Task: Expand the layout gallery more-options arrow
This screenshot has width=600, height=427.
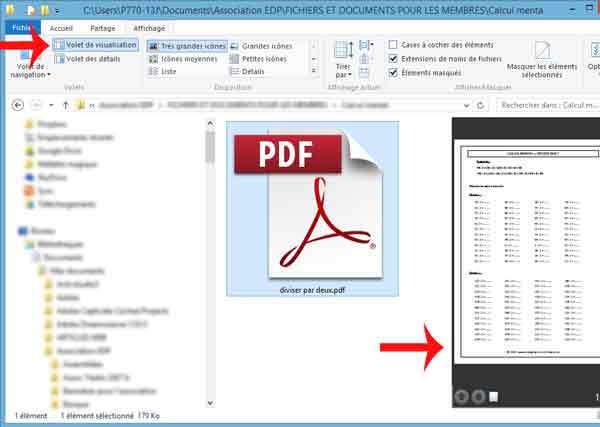Action: click(314, 71)
